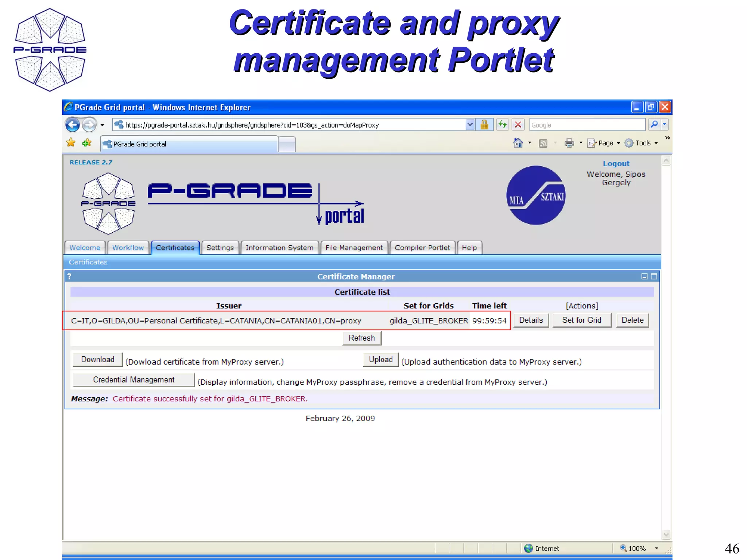Open the Settings tab
Screen dimensions: 747x560
[220, 248]
